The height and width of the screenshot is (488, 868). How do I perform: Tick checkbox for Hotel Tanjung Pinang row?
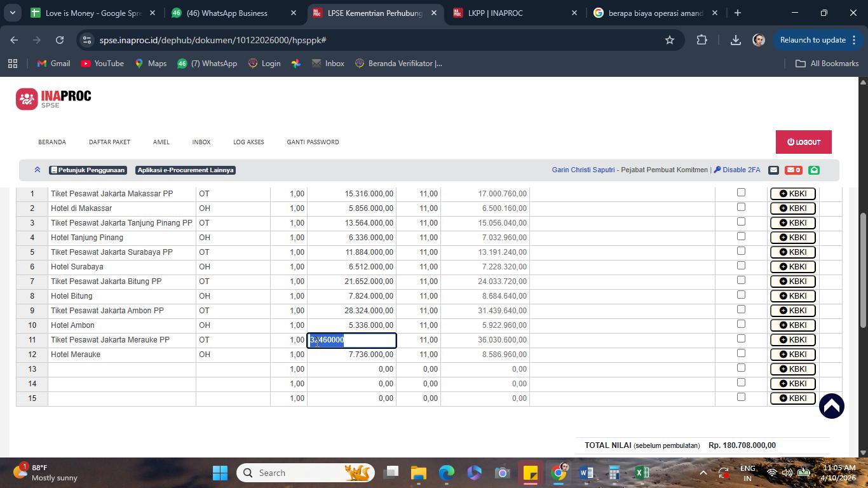[741, 236]
